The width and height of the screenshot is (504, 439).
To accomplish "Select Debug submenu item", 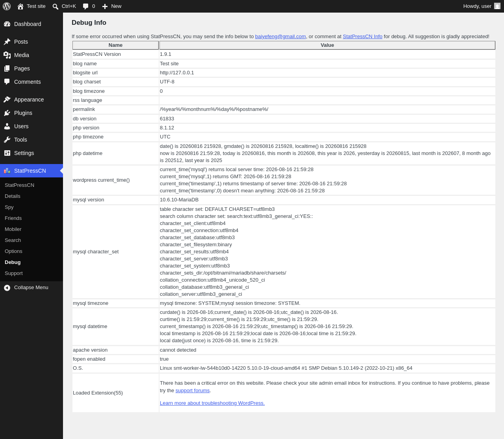I will pos(13,262).
